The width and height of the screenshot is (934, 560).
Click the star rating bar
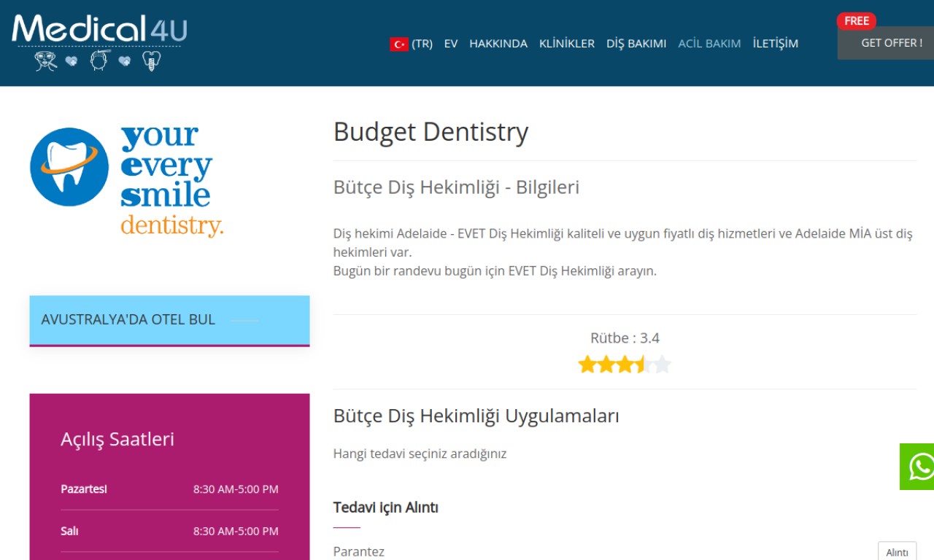point(624,364)
